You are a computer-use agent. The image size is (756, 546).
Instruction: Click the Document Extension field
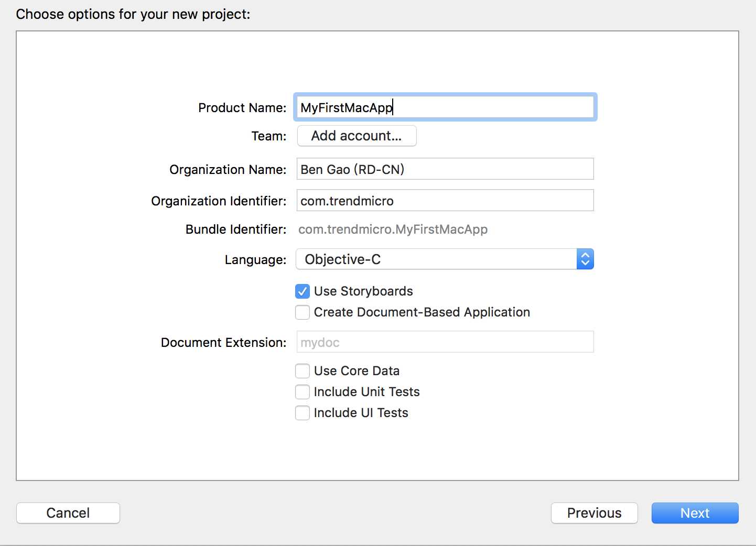(445, 342)
